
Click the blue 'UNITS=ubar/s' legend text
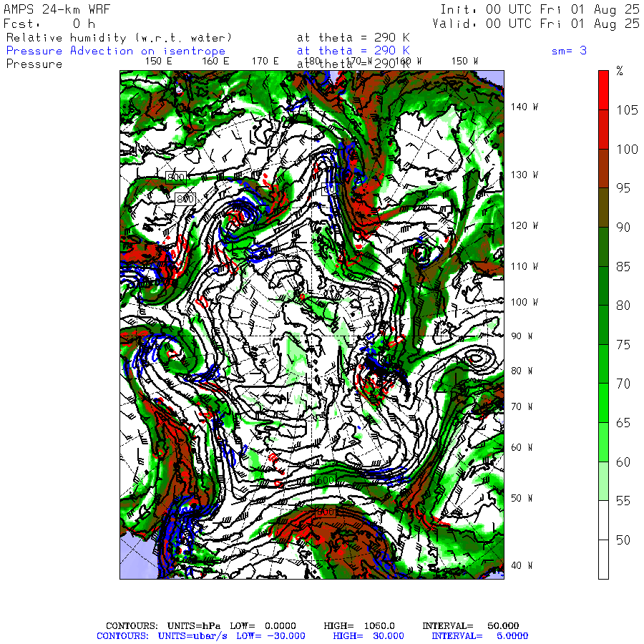pos(192,636)
